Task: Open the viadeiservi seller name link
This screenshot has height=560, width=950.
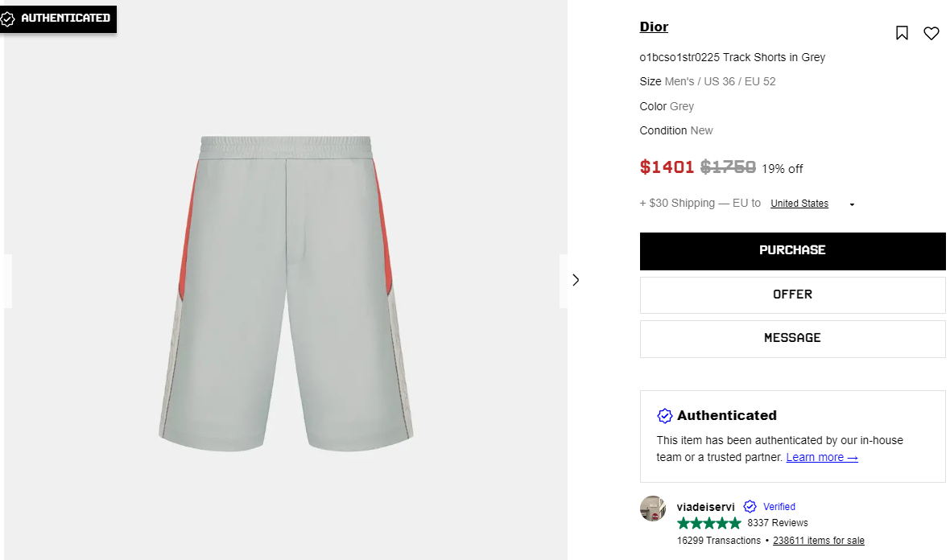Action: click(x=706, y=507)
